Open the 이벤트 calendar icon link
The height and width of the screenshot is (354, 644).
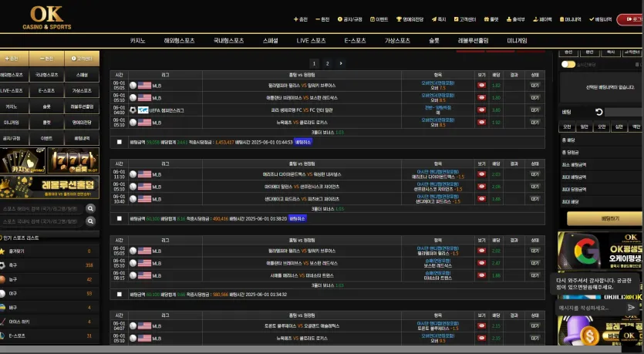pos(372,19)
